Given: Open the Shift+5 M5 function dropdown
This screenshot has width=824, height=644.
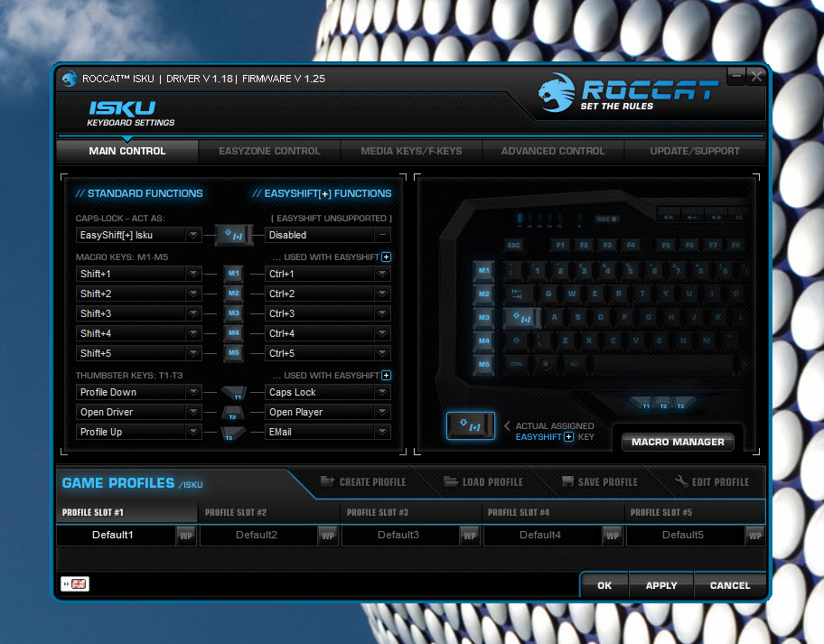Looking at the screenshot, I should pos(139,353).
